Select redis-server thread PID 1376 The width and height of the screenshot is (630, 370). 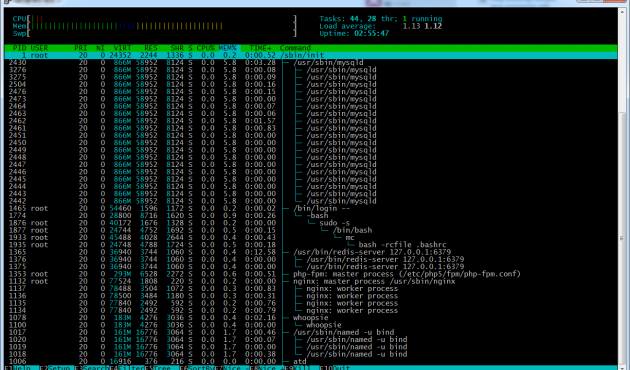pos(311,260)
